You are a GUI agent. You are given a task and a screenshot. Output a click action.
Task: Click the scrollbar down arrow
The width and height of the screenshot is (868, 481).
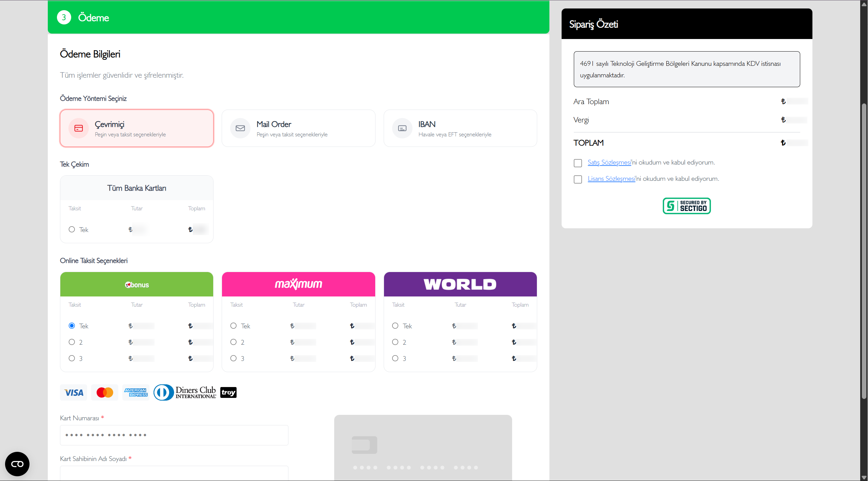[x=864, y=478]
